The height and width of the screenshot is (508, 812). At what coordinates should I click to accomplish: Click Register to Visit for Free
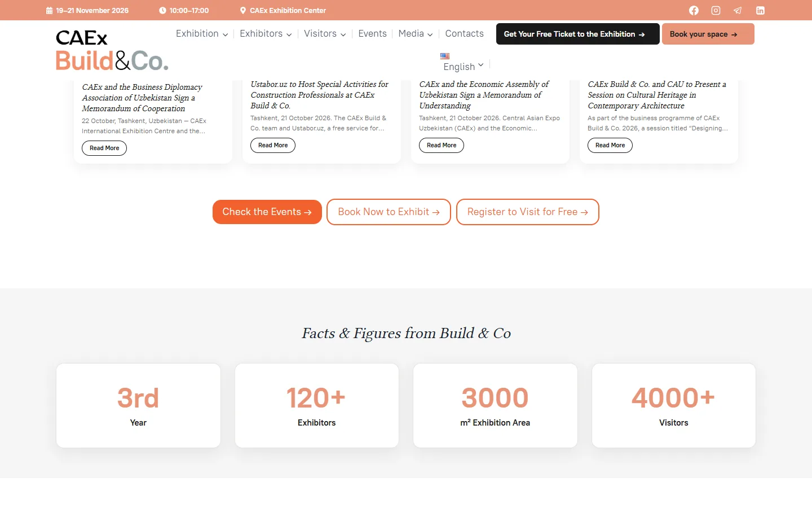point(527,212)
